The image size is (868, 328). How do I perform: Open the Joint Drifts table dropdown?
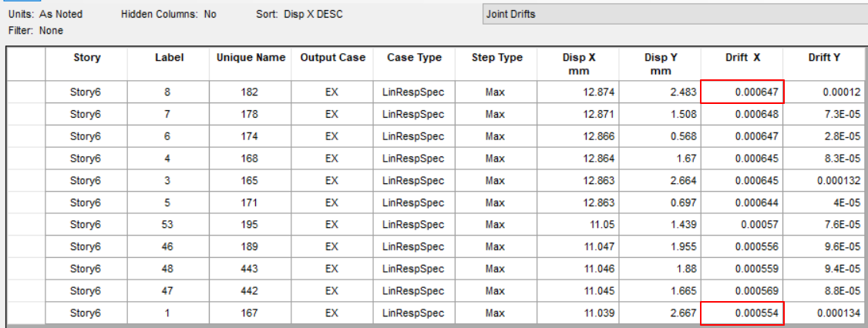(x=675, y=14)
